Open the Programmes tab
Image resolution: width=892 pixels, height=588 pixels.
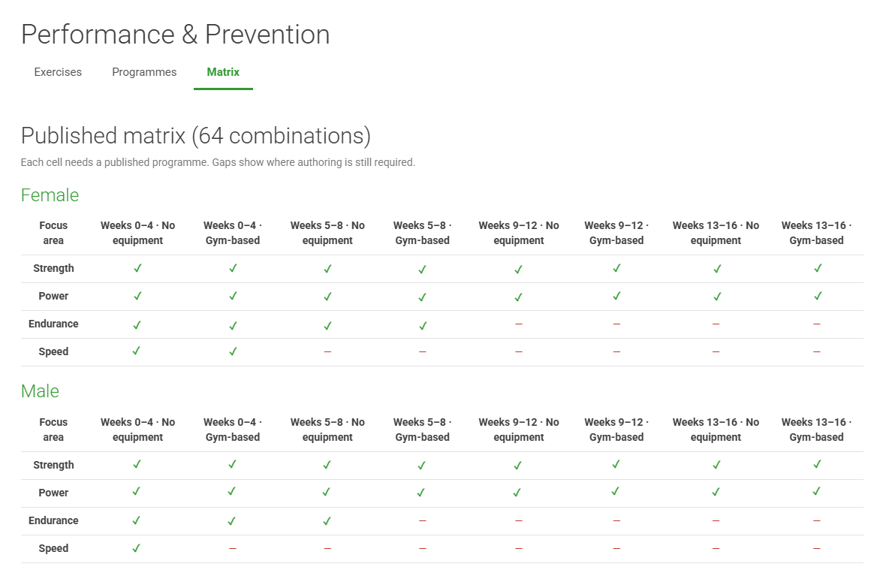point(144,72)
